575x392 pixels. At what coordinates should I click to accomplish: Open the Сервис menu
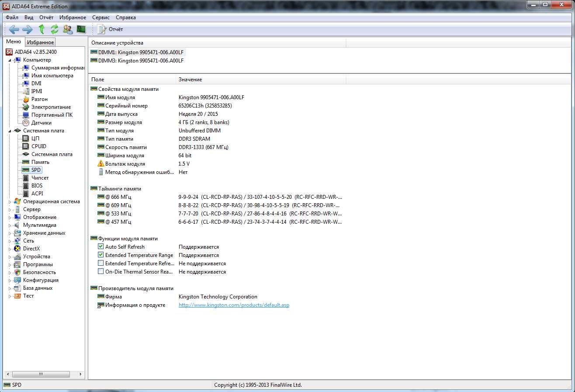[x=101, y=17]
